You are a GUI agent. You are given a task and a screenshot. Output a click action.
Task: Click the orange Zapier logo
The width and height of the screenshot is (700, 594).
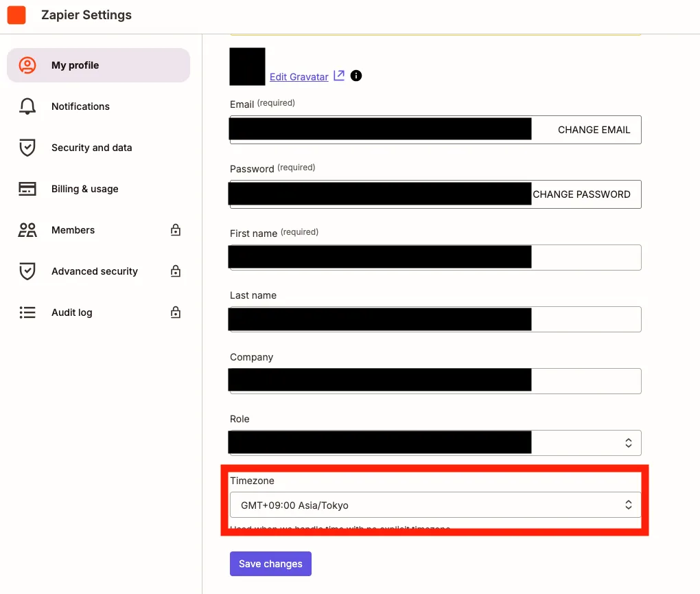coord(16,15)
